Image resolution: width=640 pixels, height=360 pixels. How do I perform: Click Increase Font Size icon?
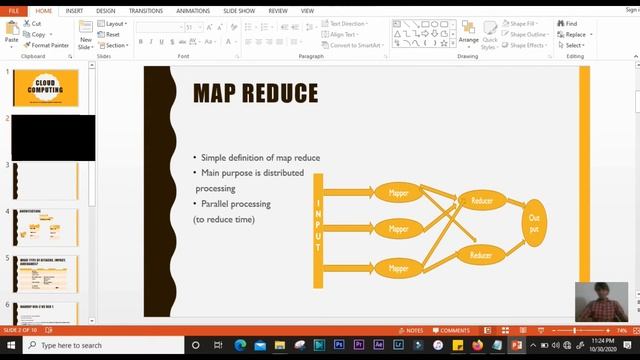[209, 27]
